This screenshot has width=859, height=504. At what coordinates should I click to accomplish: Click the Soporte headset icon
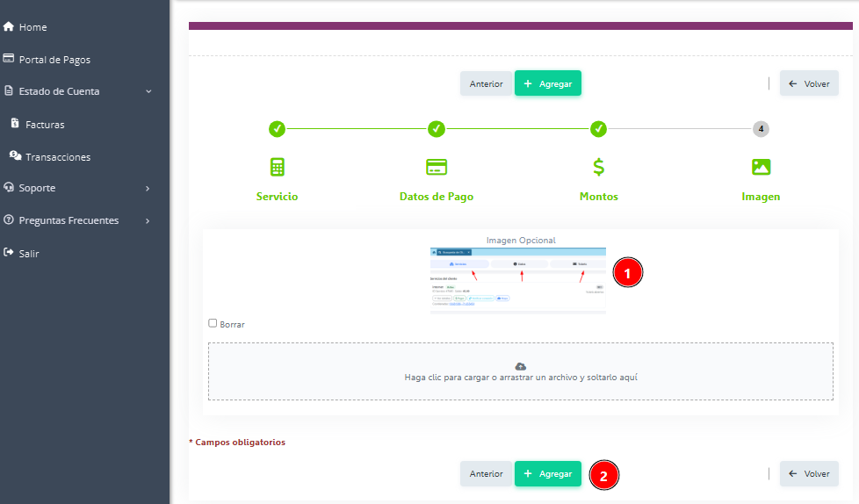click(x=9, y=188)
